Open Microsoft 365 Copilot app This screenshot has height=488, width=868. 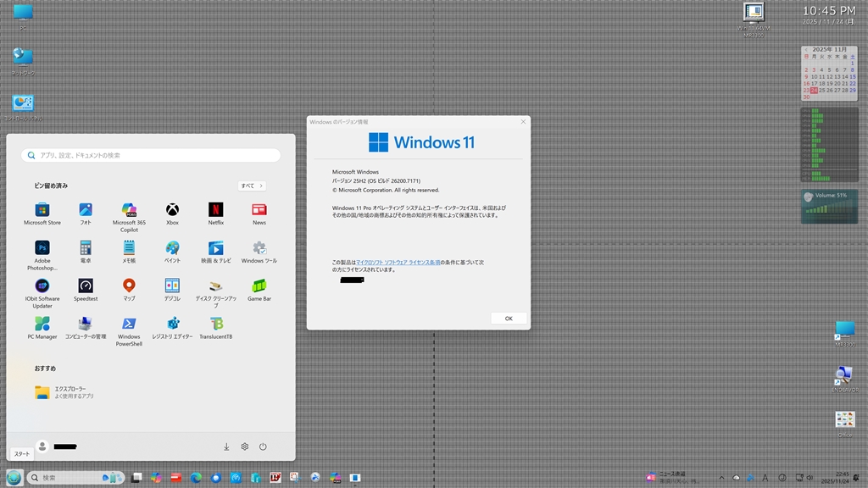129,210
